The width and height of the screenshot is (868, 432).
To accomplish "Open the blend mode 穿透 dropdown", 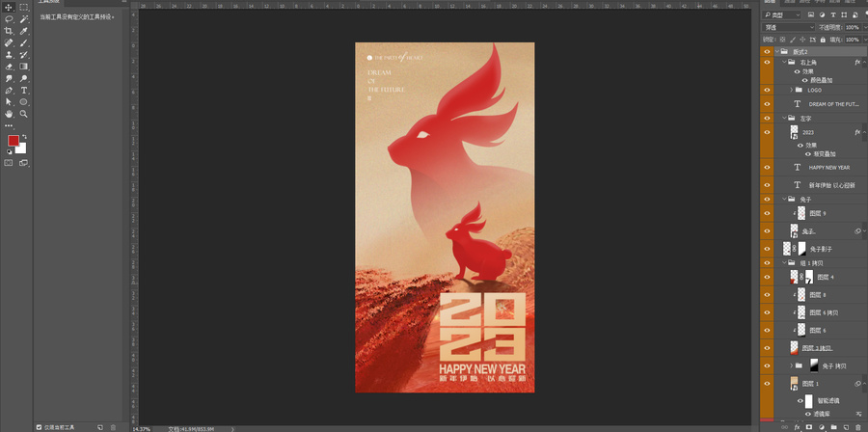I will click(x=788, y=27).
